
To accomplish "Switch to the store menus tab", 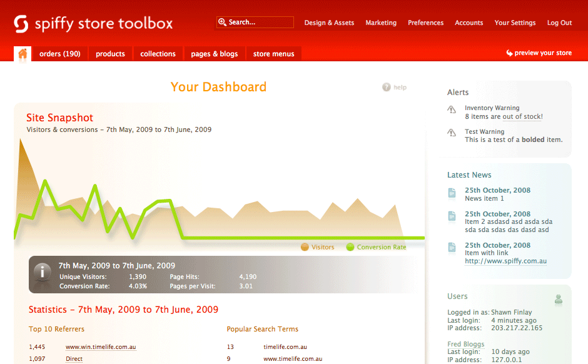I will (274, 54).
